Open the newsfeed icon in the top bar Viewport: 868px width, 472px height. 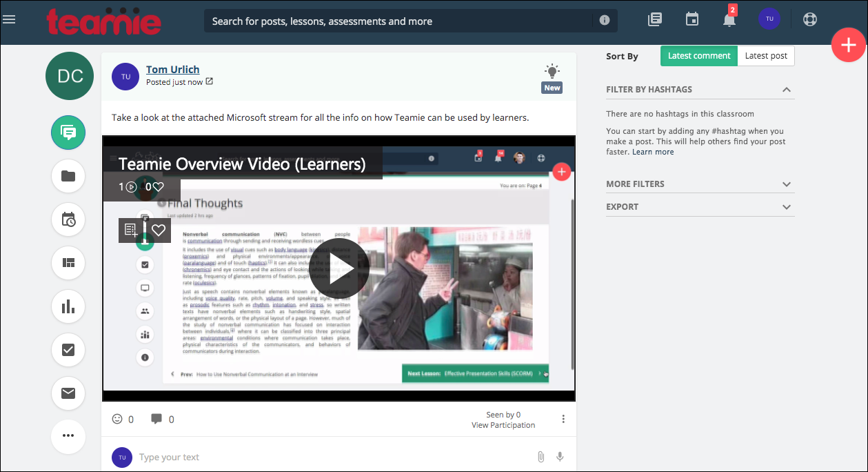(655, 20)
